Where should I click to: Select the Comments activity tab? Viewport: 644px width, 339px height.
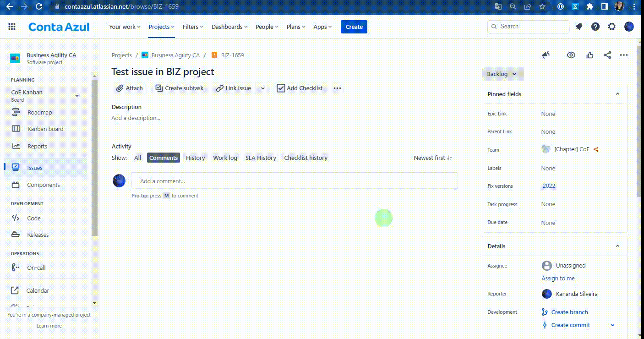point(164,158)
